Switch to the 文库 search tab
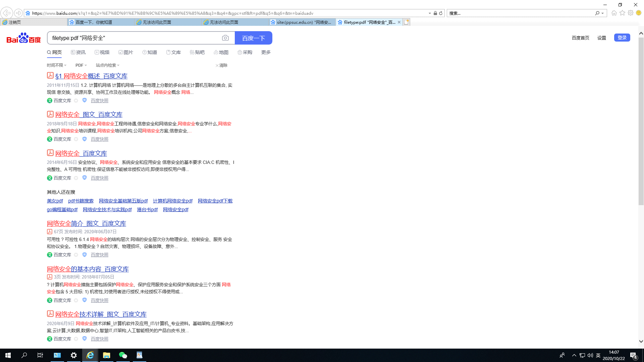Screen dimensions: 644x362 point(173,52)
